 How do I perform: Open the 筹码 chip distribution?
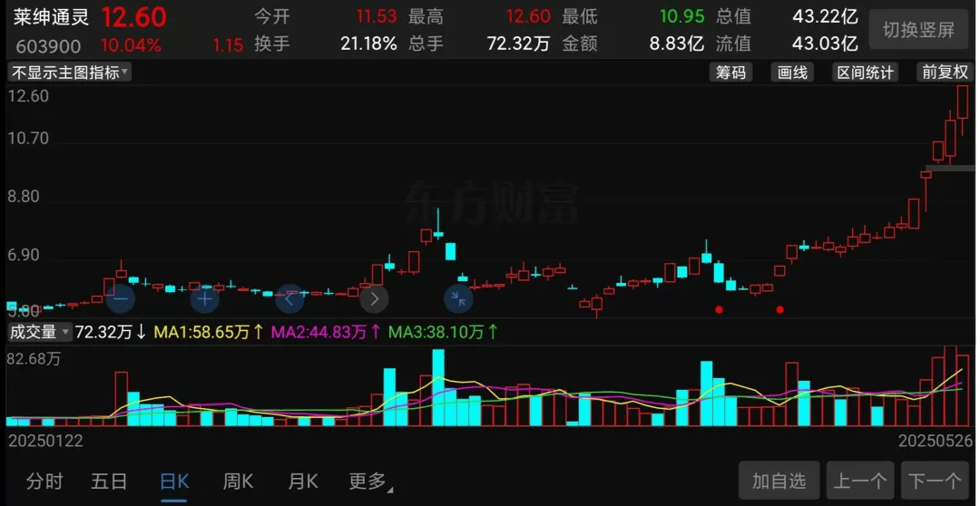click(730, 73)
